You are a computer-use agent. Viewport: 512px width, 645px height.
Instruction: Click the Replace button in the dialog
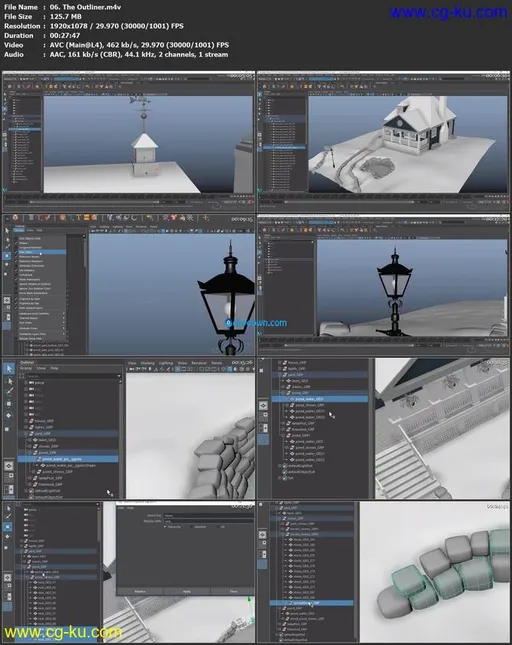(x=140, y=591)
